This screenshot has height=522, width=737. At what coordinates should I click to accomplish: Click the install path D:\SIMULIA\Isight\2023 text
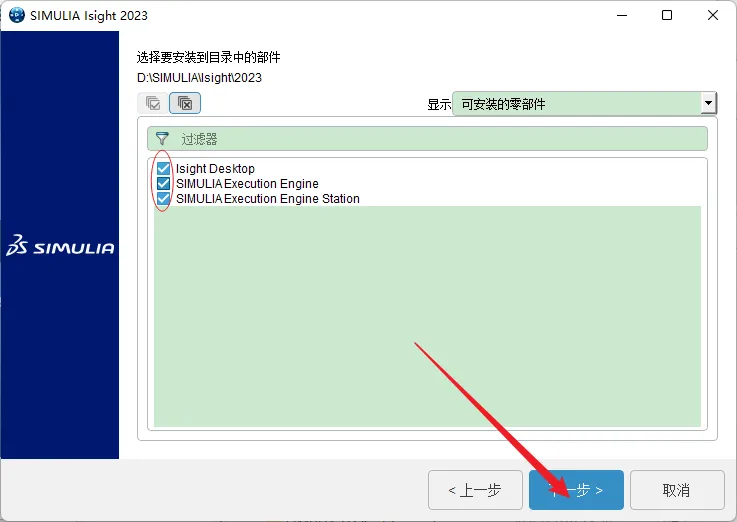click(x=199, y=78)
